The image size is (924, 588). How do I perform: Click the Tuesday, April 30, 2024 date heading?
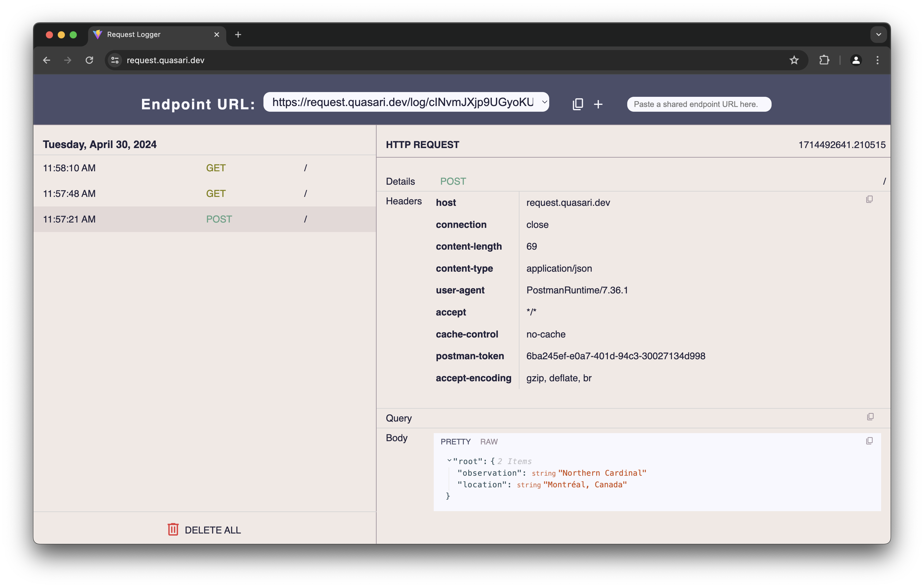tap(100, 145)
